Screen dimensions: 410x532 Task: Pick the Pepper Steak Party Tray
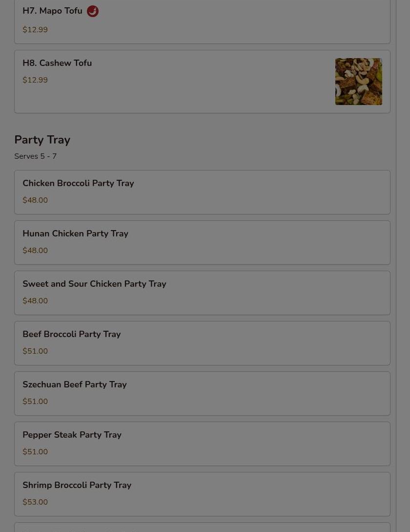[72, 435]
